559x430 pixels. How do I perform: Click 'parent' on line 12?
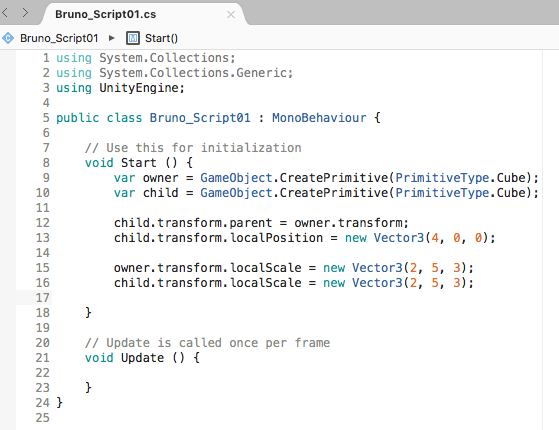(x=251, y=223)
